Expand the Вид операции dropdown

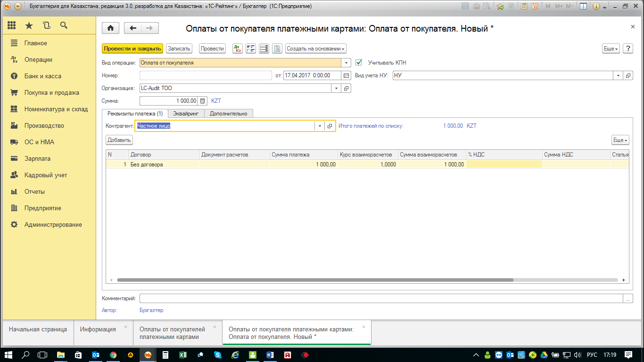coord(347,63)
